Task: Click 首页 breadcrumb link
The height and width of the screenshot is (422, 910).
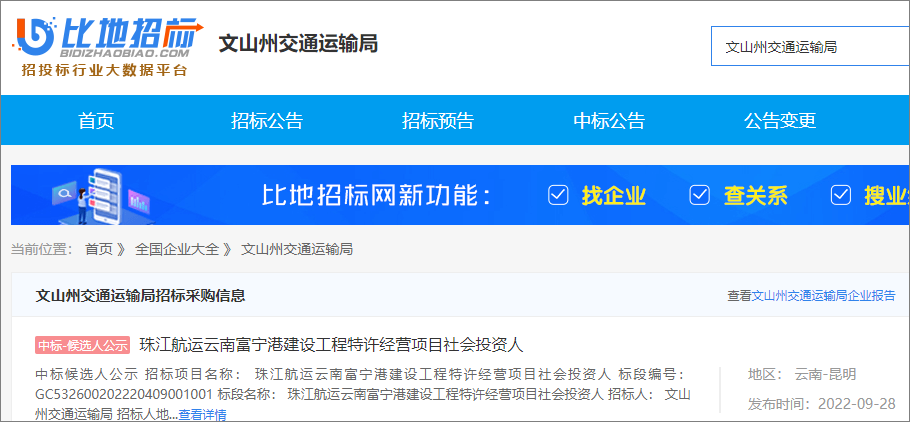Action: pos(98,249)
